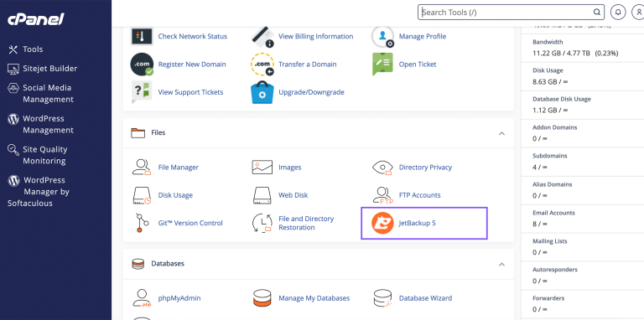
Task: Click the Directory Privacy eye icon
Action: pyautogui.click(x=382, y=168)
